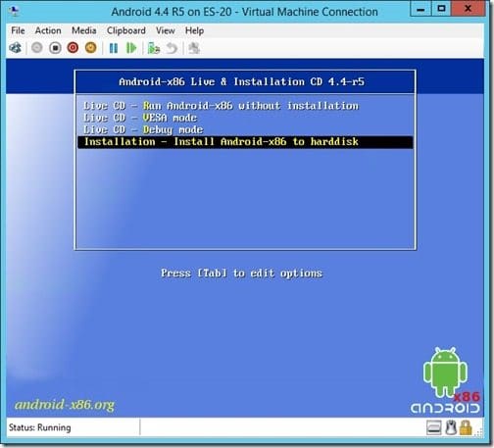The width and height of the screenshot is (494, 448).
Task: Click the keyboard status bar icon
Action: tap(434, 427)
